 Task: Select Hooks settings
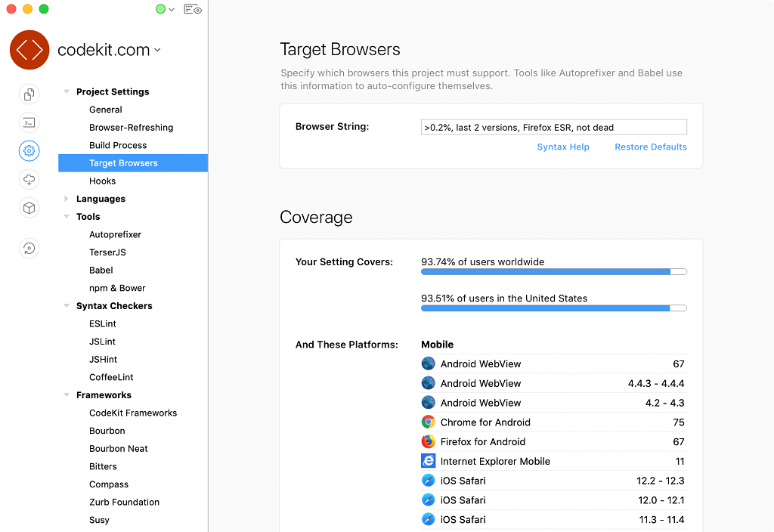(x=102, y=181)
